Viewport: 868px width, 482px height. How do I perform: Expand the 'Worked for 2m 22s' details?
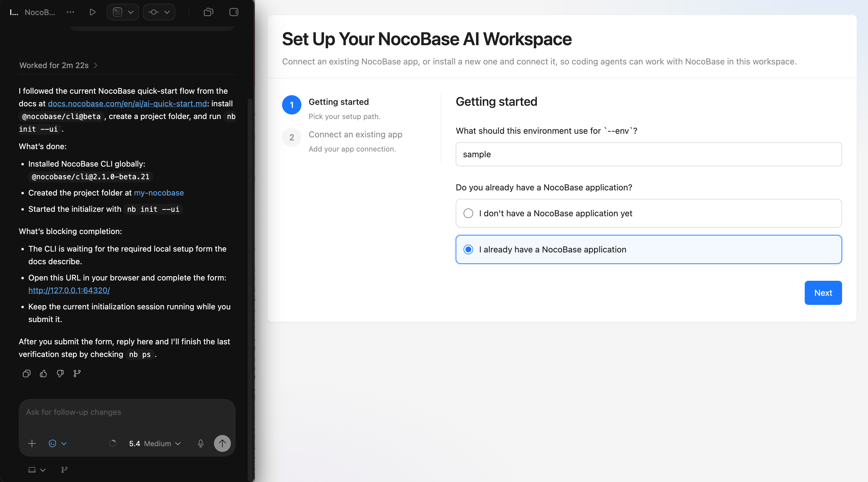pos(58,65)
